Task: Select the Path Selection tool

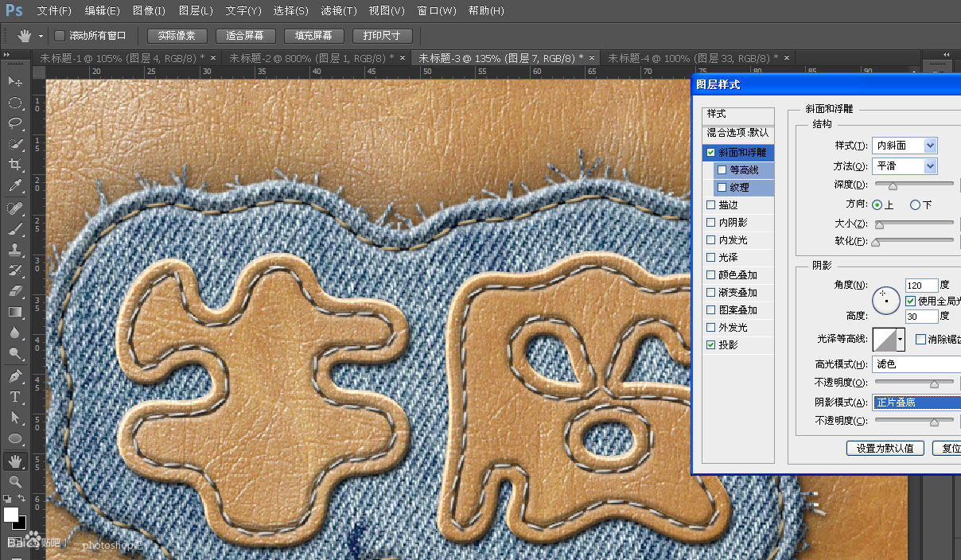Action: [14, 418]
